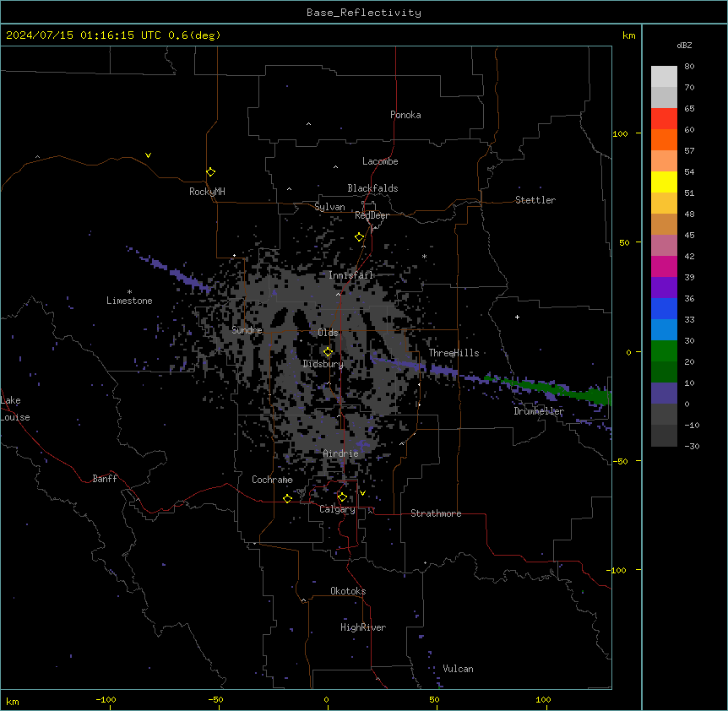Click the Banff label
Screen dimensions: 728x711
[x=105, y=479]
